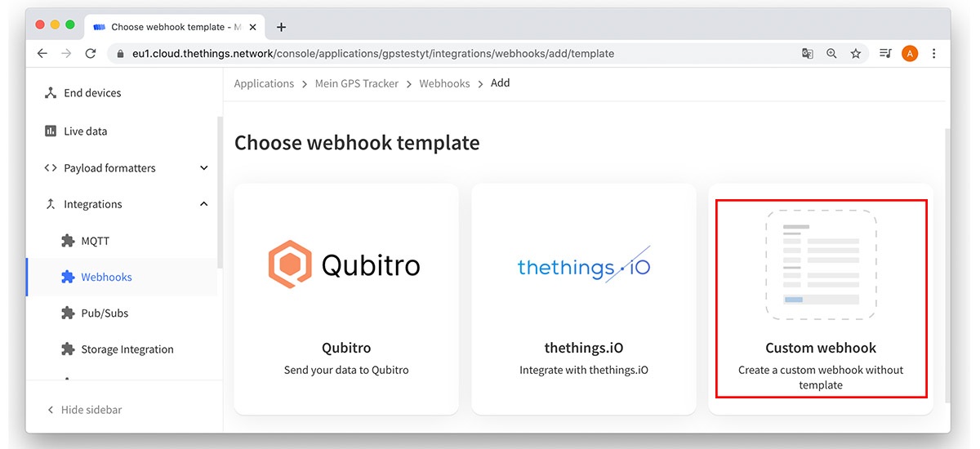Open the zoom magnifier icon
The height and width of the screenshot is (449, 980).
(x=831, y=54)
